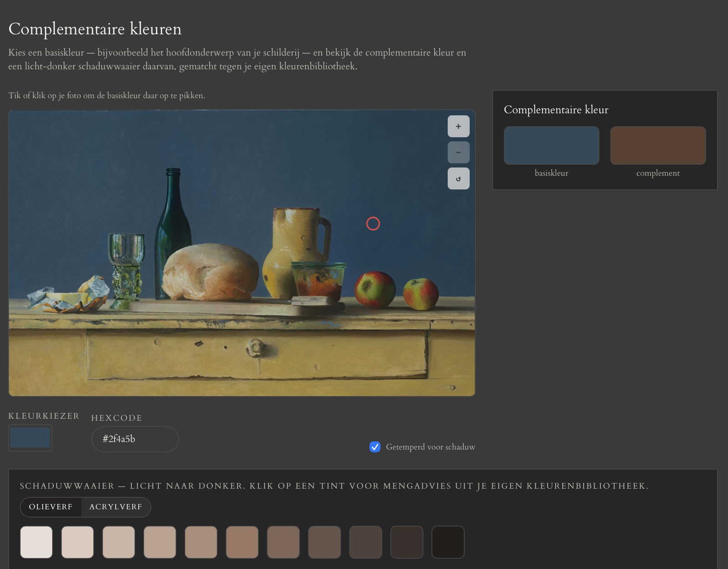
Task: Reset the image view with the rotate icon
Action: click(x=458, y=178)
